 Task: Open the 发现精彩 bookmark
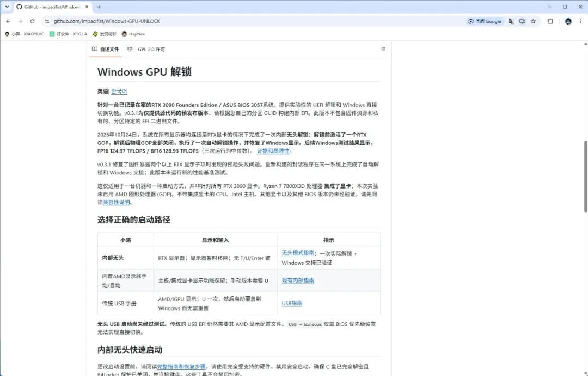point(105,34)
